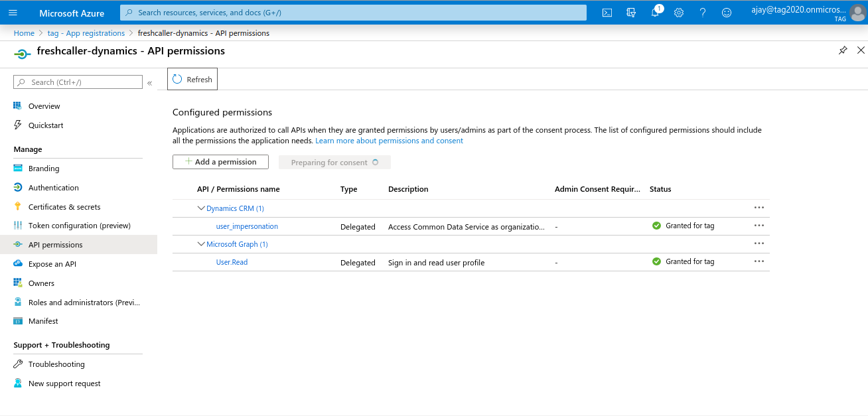Pin this blade to dashboard
The height and width of the screenshot is (416, 868).
click(x=843, y=50)
